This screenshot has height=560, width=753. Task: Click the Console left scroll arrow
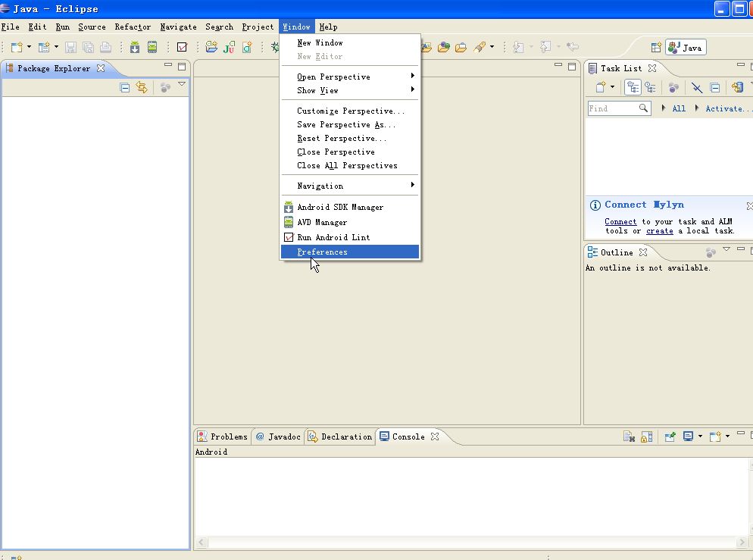click(x=202, y=543)
